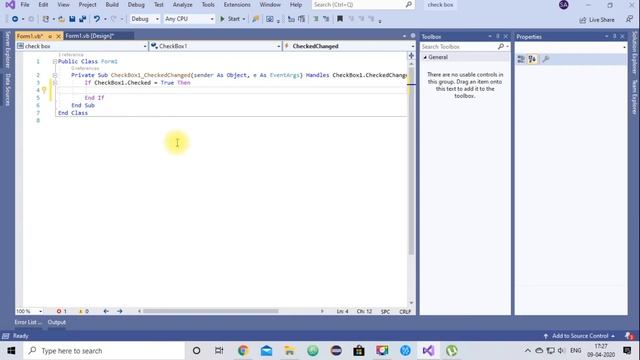640x360 pixels.
Task: Click the Toolbox search magnifier icon
Action: [501, 47]
